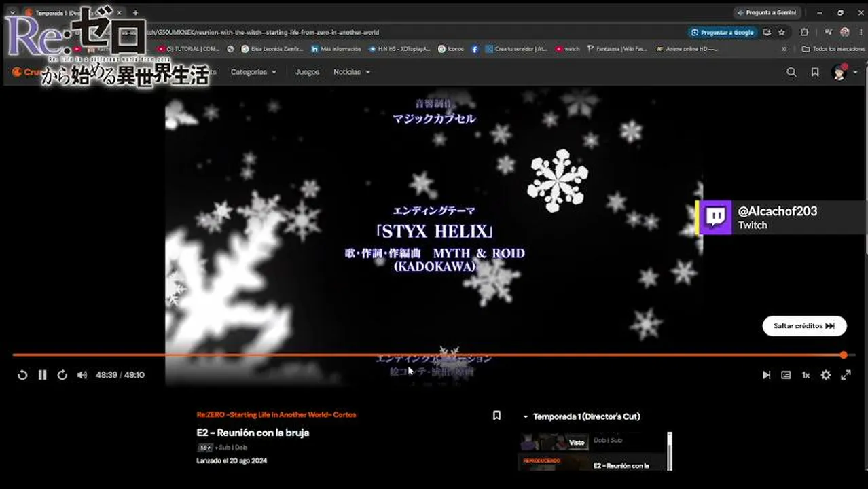The image size is (868, 489).
Task: Open the @Alcachof203 Twitch overlay
Action: (781, 217)
